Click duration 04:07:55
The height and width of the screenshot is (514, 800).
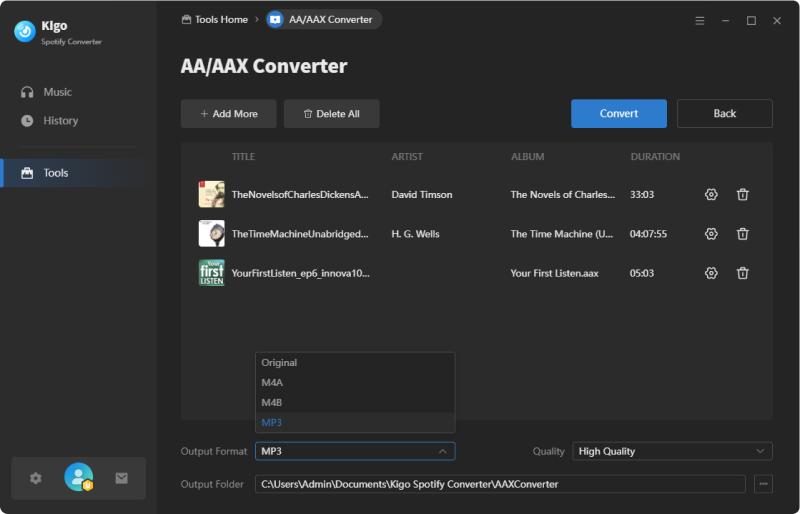(x=648, y=234)
